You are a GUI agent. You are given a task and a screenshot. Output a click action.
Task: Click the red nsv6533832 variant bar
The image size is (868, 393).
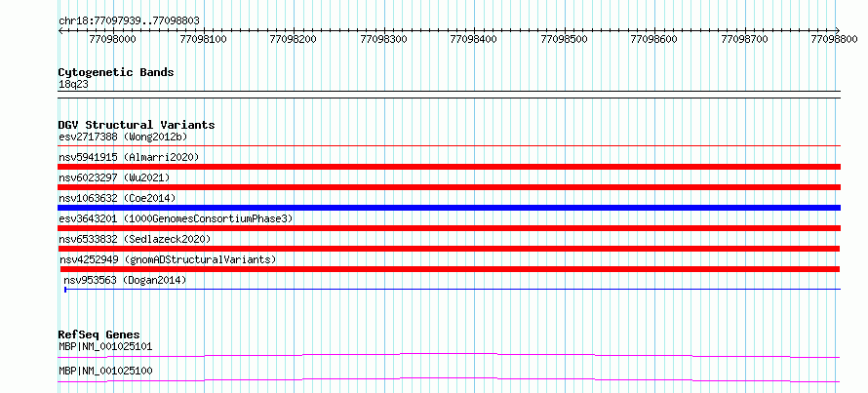(x=449, y=249)
